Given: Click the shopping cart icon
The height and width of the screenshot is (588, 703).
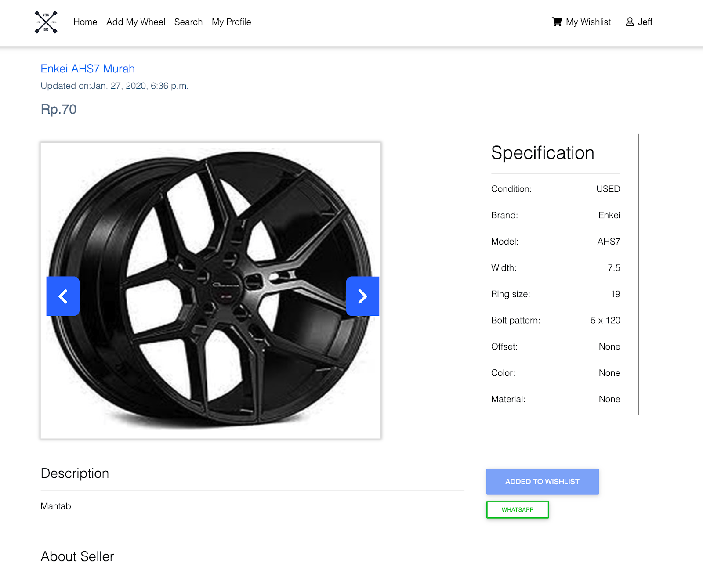Looking at the screenshot, I should [557, 22].
